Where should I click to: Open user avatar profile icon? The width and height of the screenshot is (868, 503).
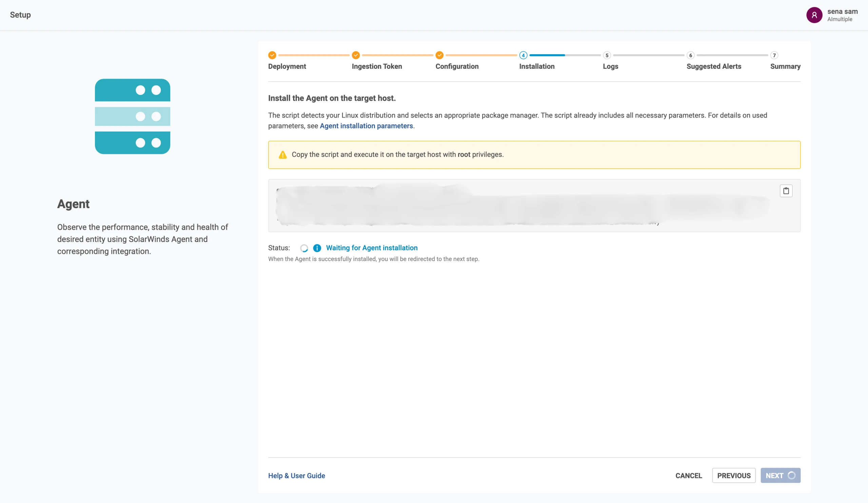tap(814, 15)
